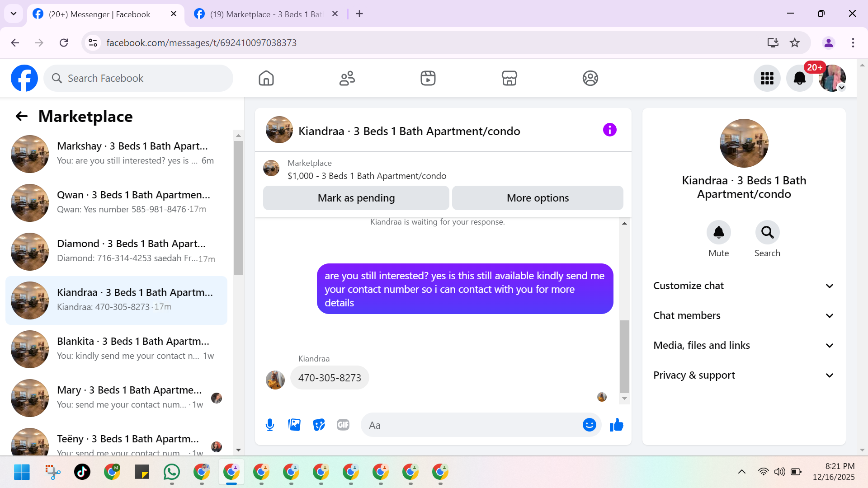Search within the Kiandraa conversation
The image size is (868, 488).
tap(768, 232)
